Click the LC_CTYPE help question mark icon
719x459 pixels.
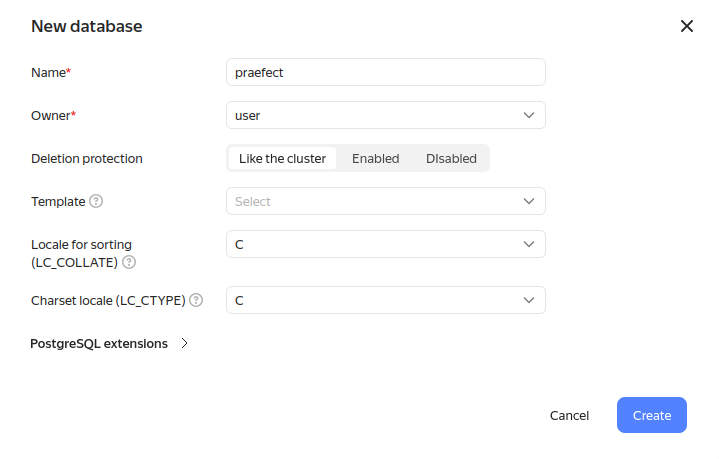196,300
